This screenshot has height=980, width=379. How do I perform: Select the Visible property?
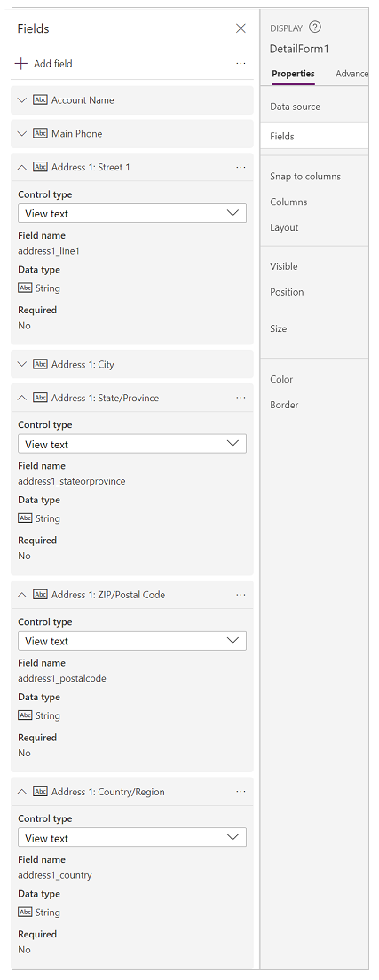click(x=284, y=266)
